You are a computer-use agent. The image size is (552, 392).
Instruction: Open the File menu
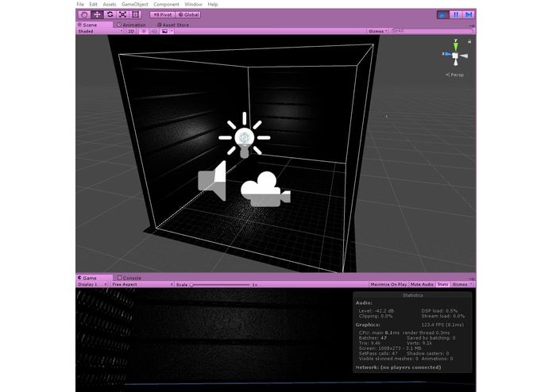click(80, 4)
